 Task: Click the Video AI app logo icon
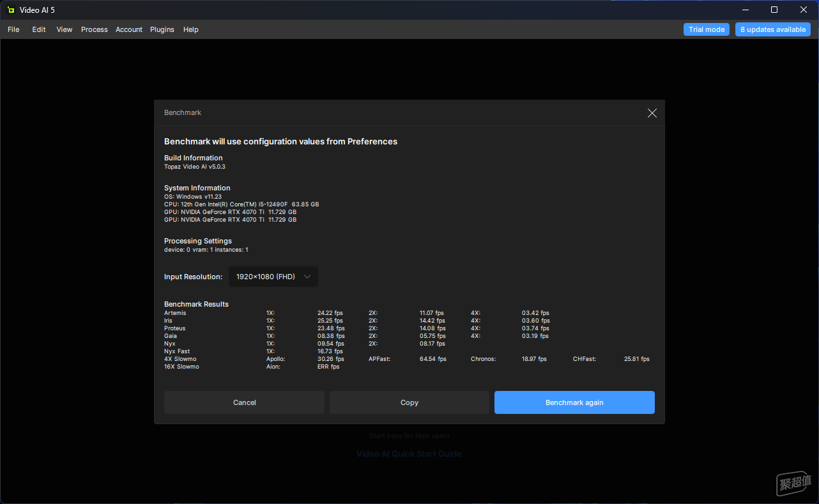click(x=11, y=10)
